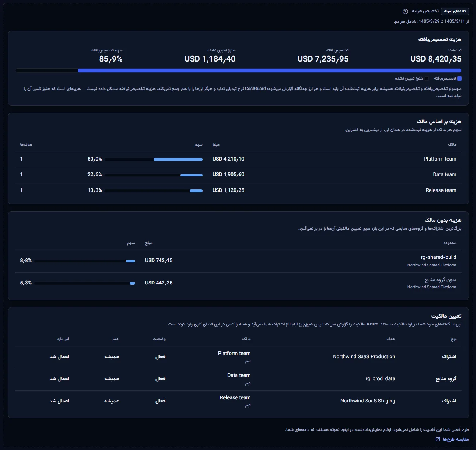Click the "rg-shared-build" scope name
476x450 pixels.
439,257
